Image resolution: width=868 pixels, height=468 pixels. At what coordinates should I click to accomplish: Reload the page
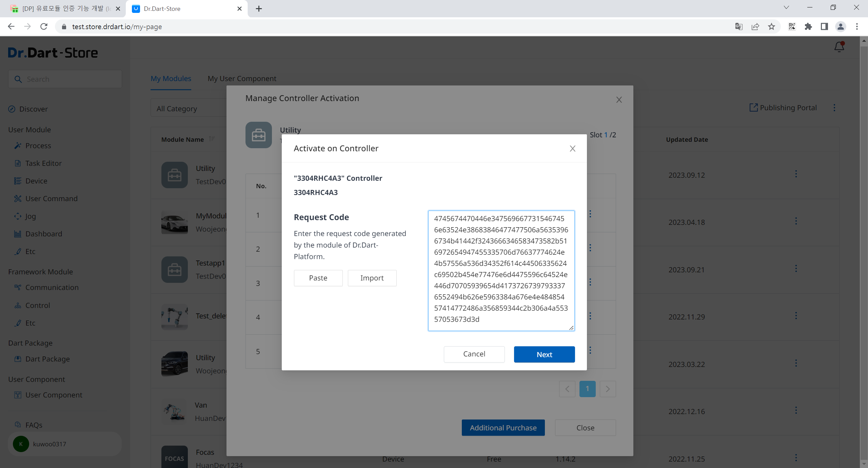44,27
